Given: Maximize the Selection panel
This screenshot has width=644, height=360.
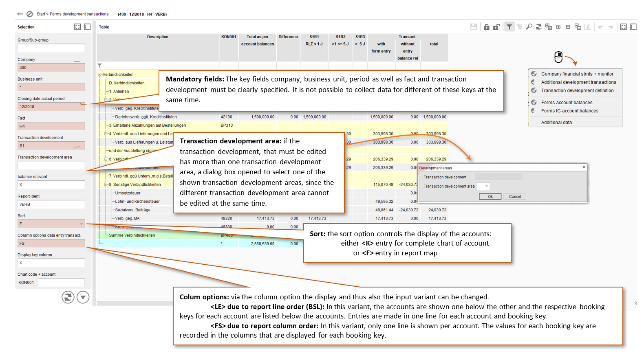Looking at the screenshot, I should point(77,27).
